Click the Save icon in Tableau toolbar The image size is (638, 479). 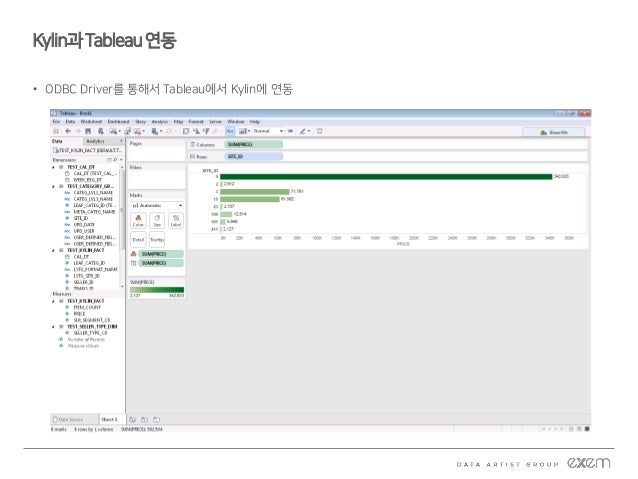(x=88, y=131)
